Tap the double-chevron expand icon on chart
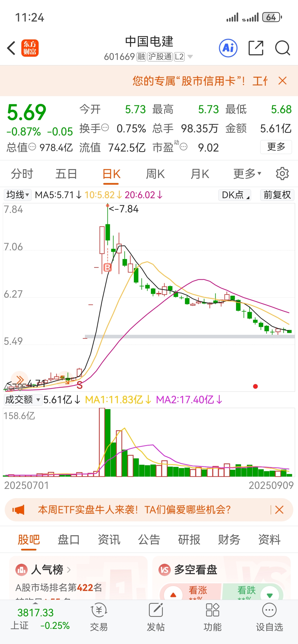This screenshot has height=644, width=298. (19, 380)
